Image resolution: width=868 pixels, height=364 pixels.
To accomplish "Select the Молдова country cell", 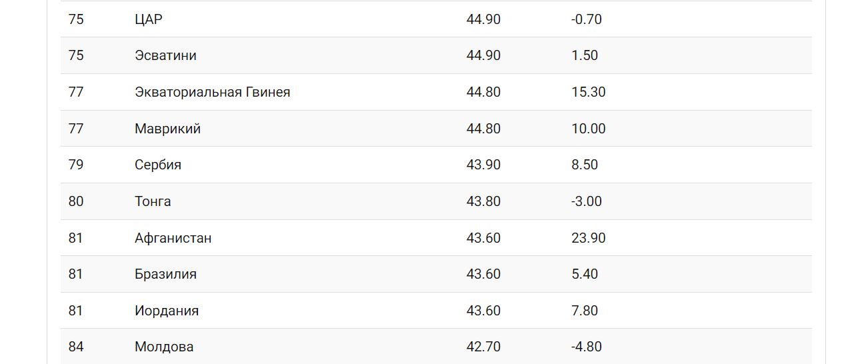I will [x=164, y=347].
